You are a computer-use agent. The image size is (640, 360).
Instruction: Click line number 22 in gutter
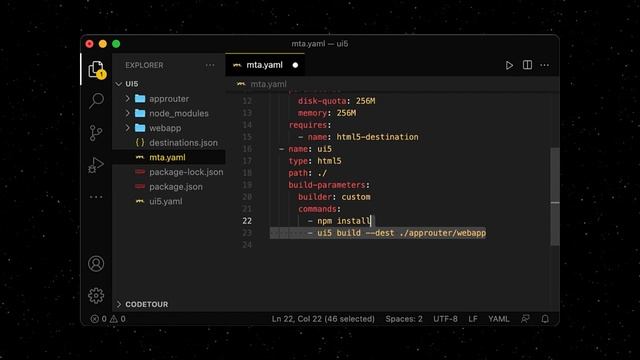[247, 221]
